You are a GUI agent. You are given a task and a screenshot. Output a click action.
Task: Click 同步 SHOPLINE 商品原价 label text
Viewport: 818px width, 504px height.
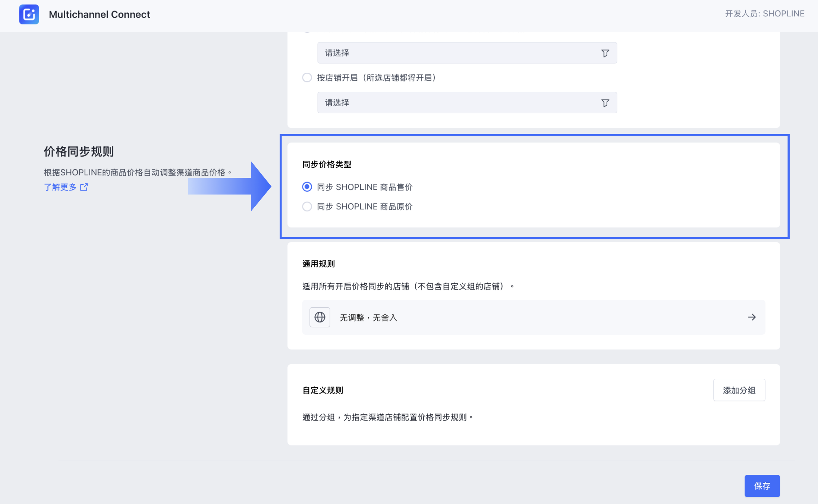click(364, 207)
